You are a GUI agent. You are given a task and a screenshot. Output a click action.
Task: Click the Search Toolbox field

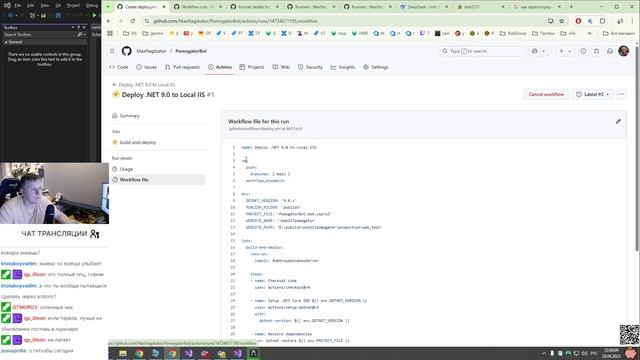pos(39,35)
